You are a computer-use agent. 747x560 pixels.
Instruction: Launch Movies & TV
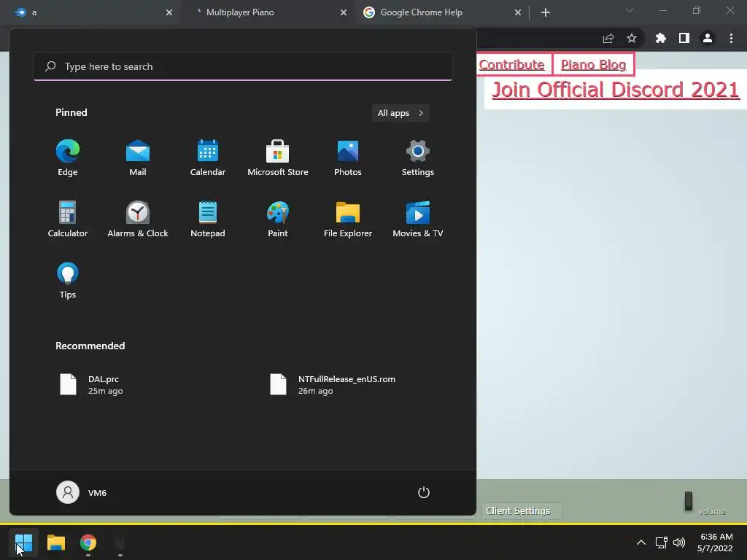pos(418,219)
